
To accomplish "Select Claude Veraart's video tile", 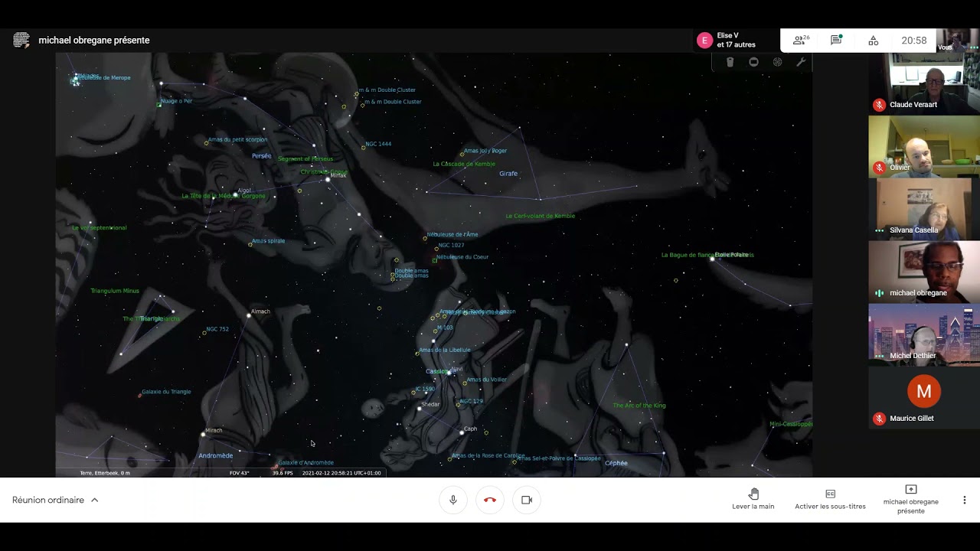I will pos(924,83).
